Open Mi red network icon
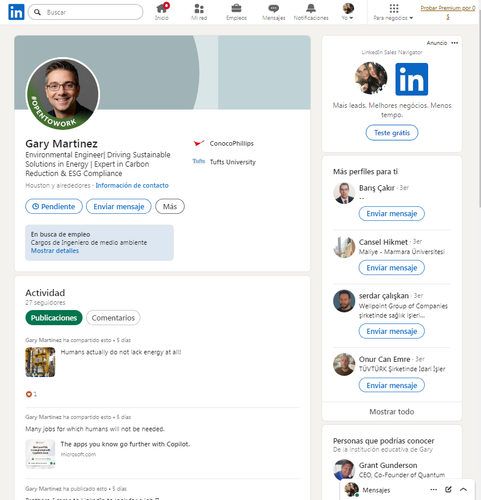The height and width of the screenshot is (500, 481). point(199,12)
